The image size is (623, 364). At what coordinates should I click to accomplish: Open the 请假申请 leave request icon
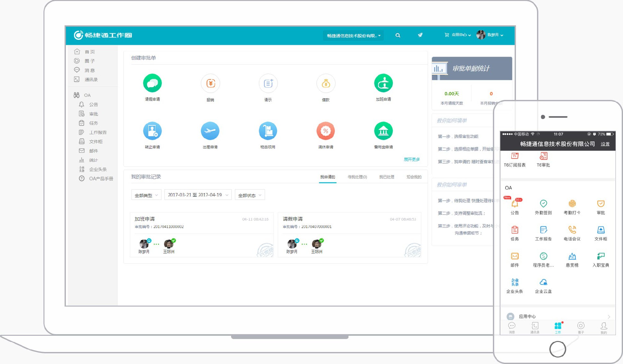[152, 83]
